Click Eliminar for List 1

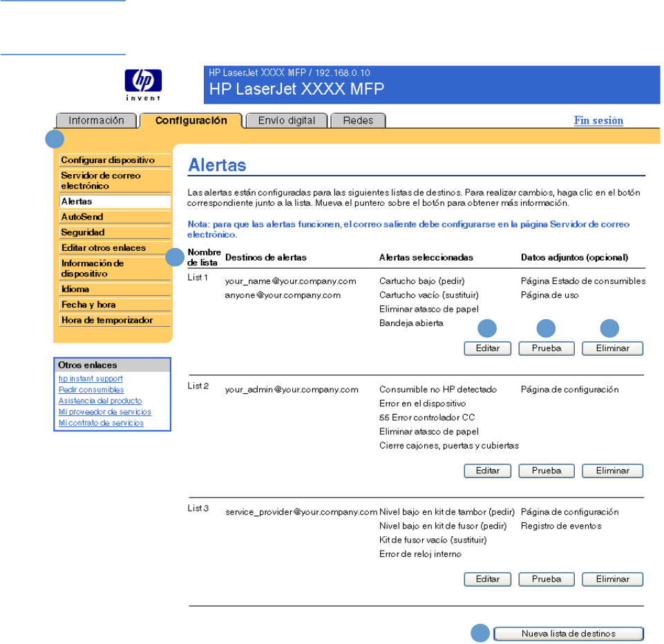click(x=612, y=348)
